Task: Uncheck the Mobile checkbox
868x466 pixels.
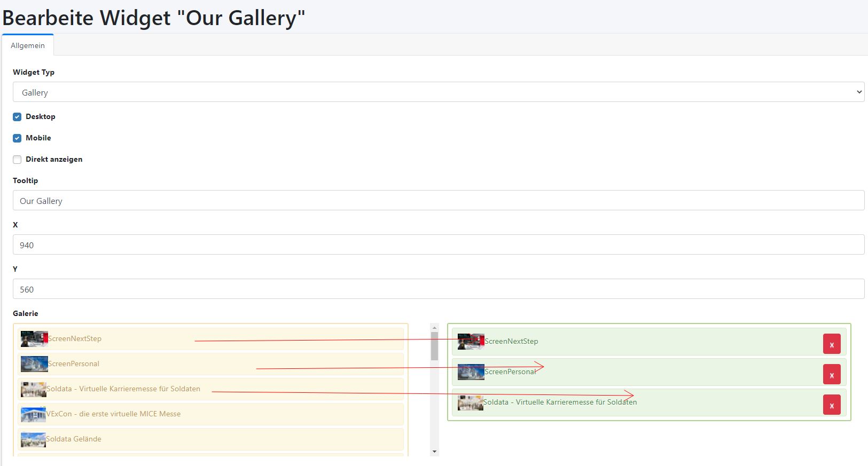Action: tap(17, 138)
